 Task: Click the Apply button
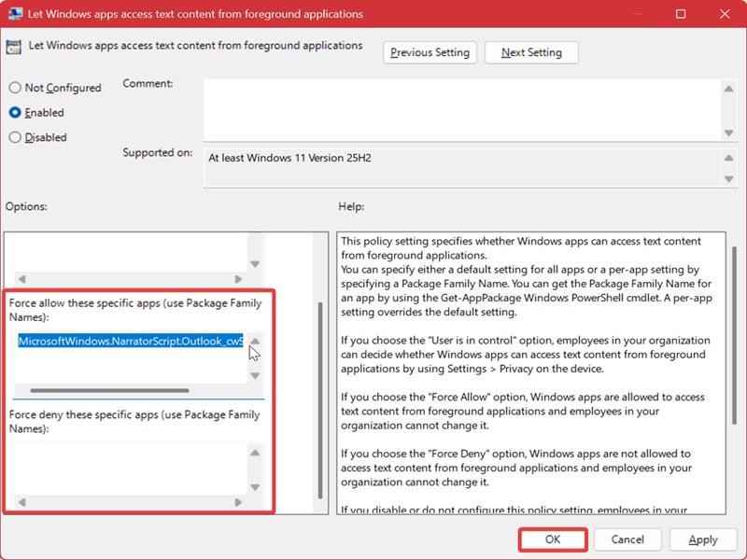tap(703, 539)
